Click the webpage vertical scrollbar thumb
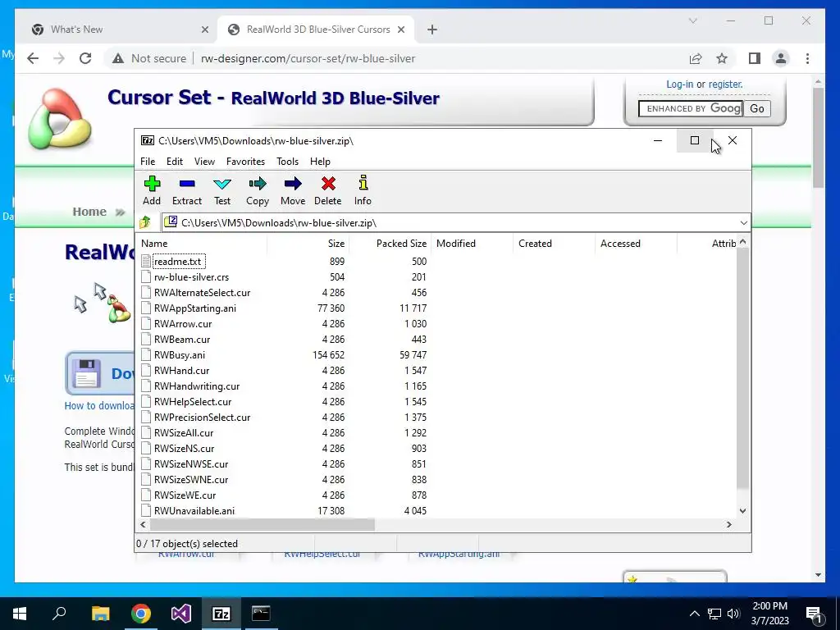 tap(818, 137)
